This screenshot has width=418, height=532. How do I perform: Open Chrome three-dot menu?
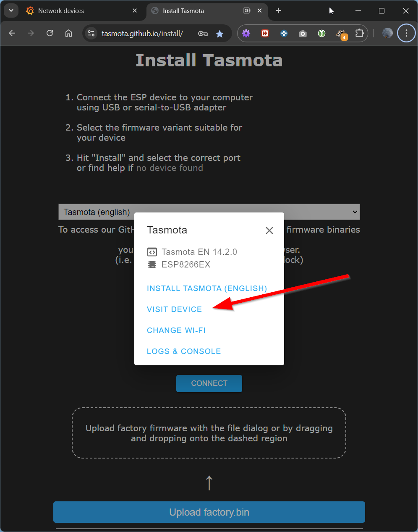point(406,33)
